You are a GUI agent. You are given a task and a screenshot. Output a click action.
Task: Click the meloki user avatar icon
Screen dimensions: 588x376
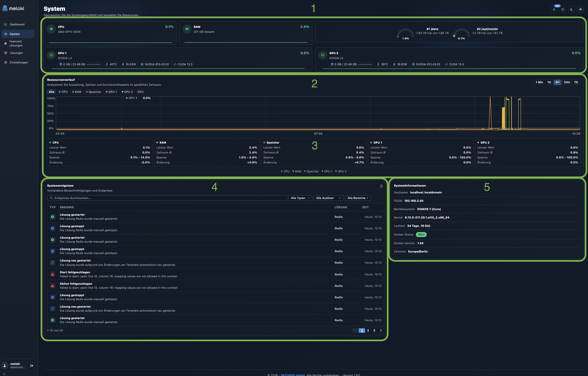[5, 365]
